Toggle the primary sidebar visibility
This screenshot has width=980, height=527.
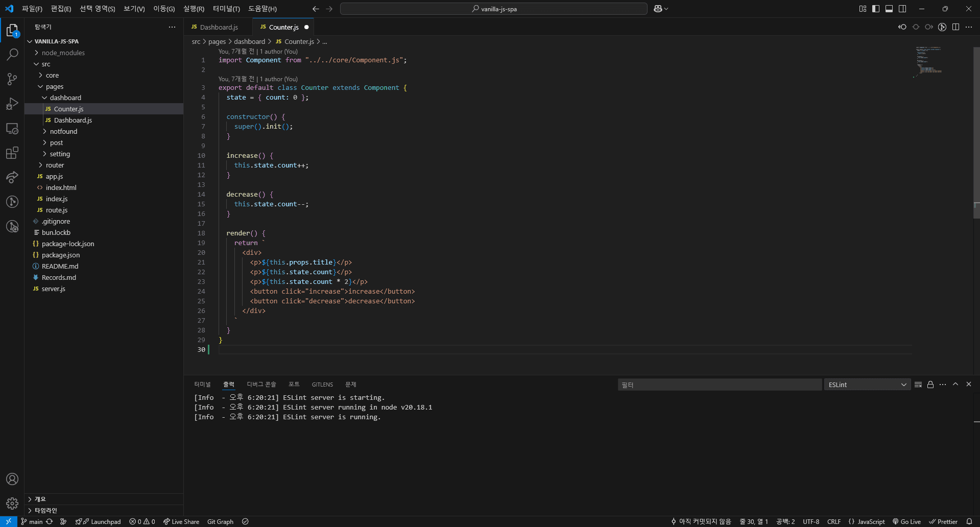pos(876,9)
